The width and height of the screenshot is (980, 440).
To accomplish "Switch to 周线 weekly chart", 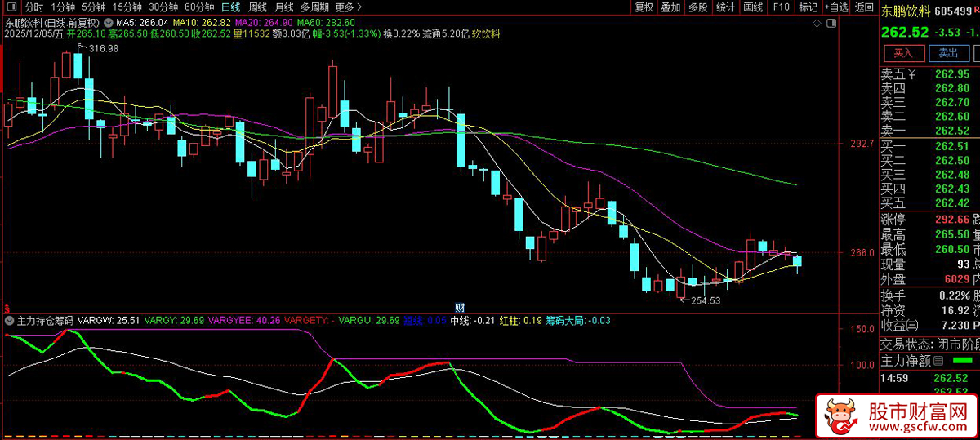I will [x=258, y=7].
